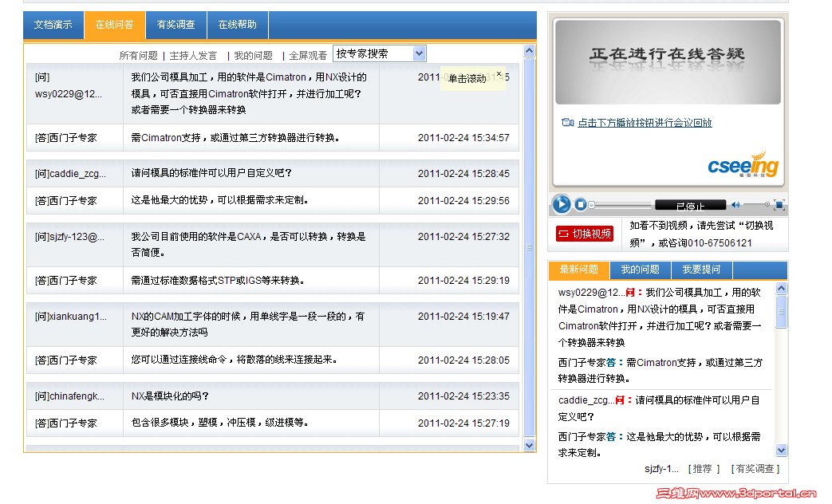Click the timestamp 2011-02-24 15:27:19
The image size is (832, 504).
click(463, 423)
